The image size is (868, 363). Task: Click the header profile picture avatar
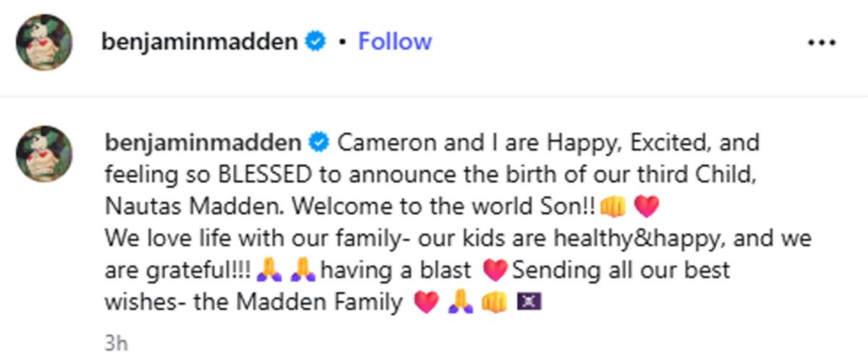[x=45, y=43]
